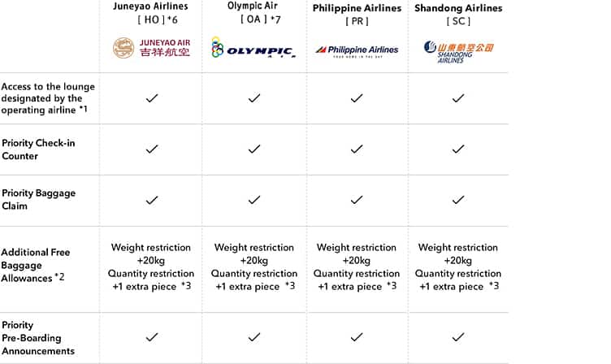The height and width of the screenshot is (364, 611).
Task: Click Juneyao weight restriction +20kg text
Action: pyautogui.click(x=151, y=254)
